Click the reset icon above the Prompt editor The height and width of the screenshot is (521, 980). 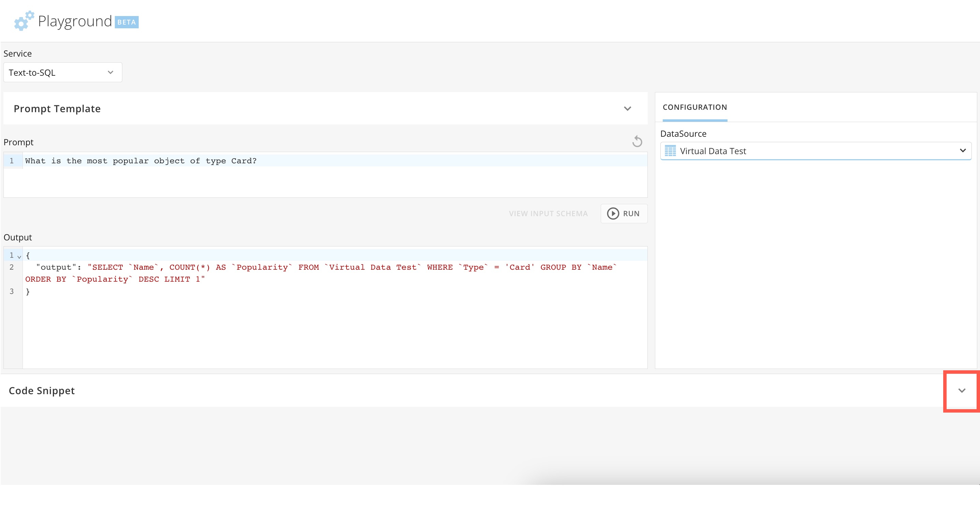(x=637, y=141)
